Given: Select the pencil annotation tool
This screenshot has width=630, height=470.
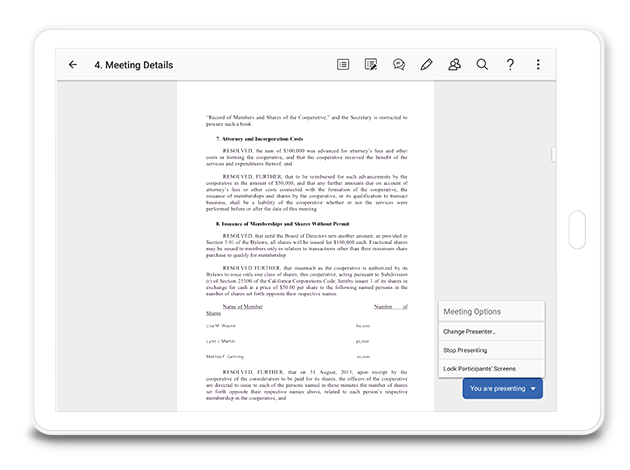Looking at the screenshot, I should [x=427, y=65].
